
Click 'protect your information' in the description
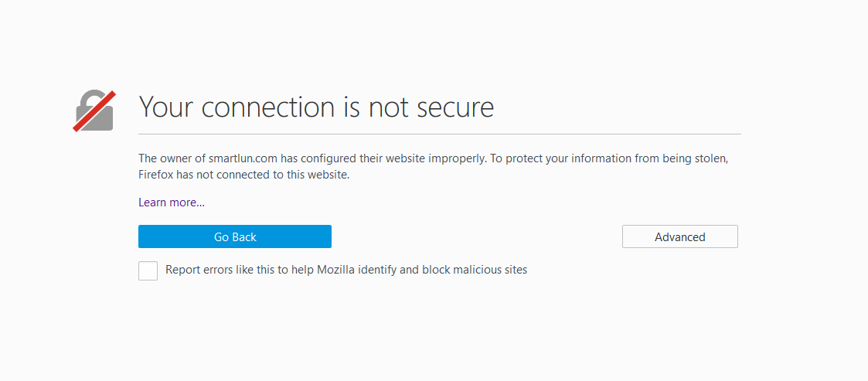pyautogui.click(x=560, y=158)
